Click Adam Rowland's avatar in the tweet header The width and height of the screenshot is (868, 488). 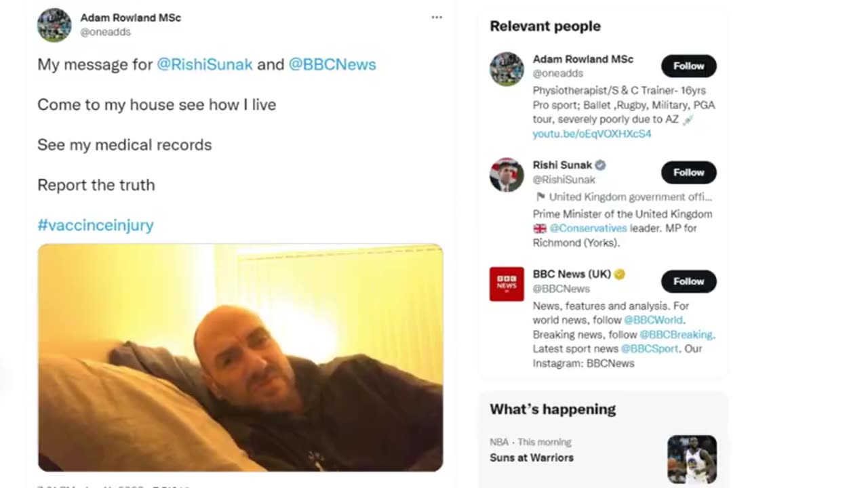click(54, 25)
